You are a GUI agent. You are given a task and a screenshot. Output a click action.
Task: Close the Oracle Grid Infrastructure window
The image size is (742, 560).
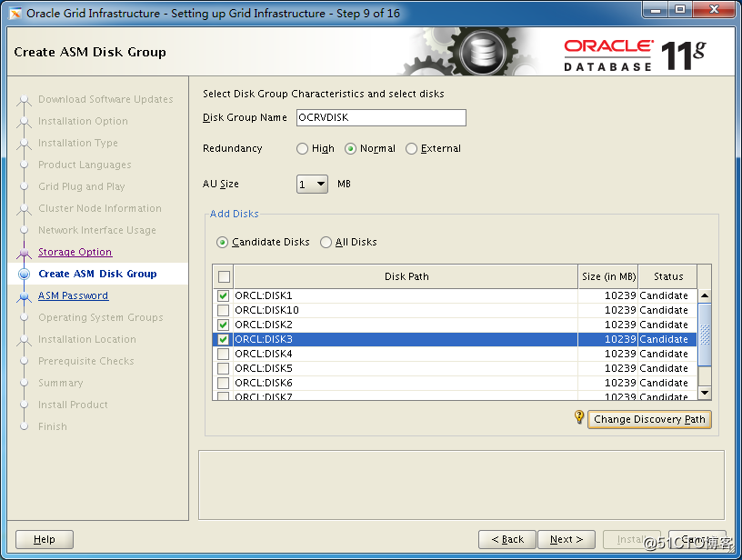click(x=714, y=10)
